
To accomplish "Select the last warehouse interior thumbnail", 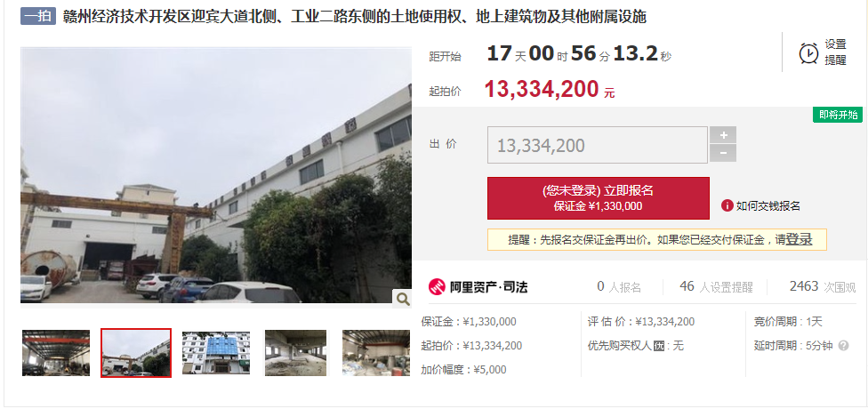I will 376,353.
